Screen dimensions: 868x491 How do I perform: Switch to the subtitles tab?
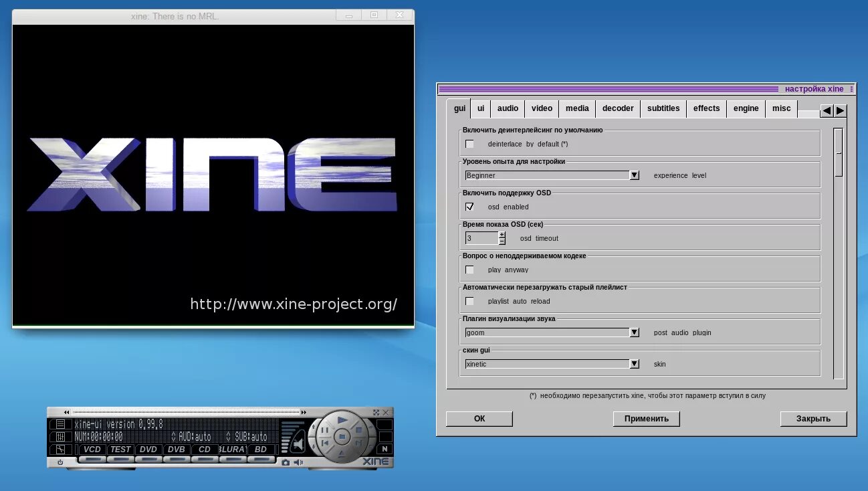(663, 108)
